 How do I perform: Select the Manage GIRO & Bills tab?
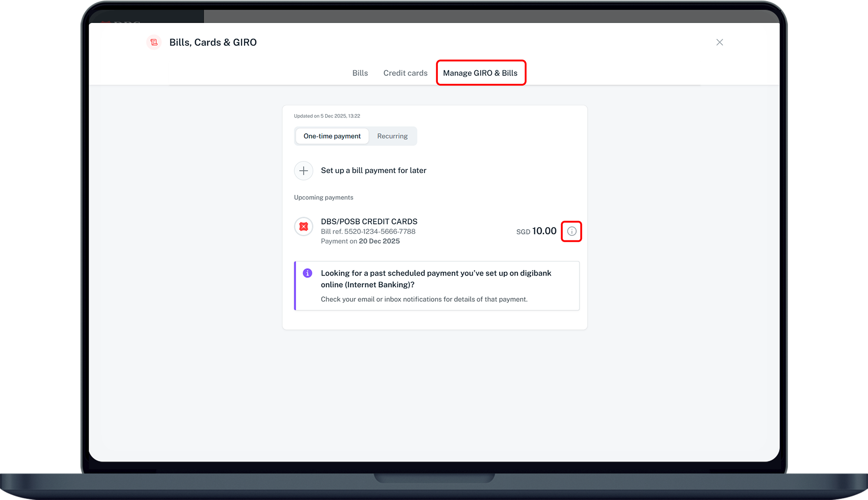tap(480, 73)
